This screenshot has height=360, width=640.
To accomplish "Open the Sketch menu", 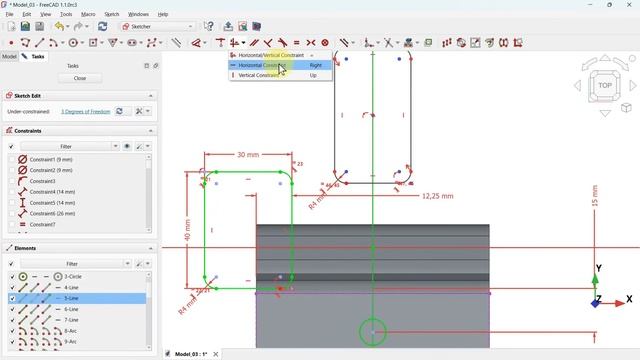I will [111, 14].
